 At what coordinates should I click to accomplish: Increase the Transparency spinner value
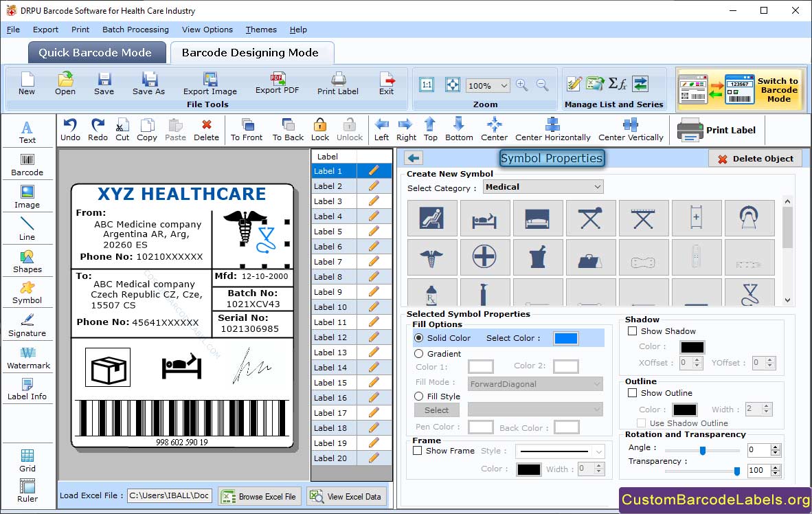(775, 467)
